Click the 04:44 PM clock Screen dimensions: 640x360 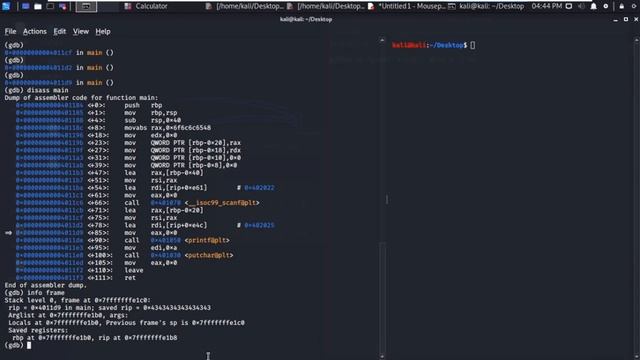pyautogui.click(x=547, y=6)
